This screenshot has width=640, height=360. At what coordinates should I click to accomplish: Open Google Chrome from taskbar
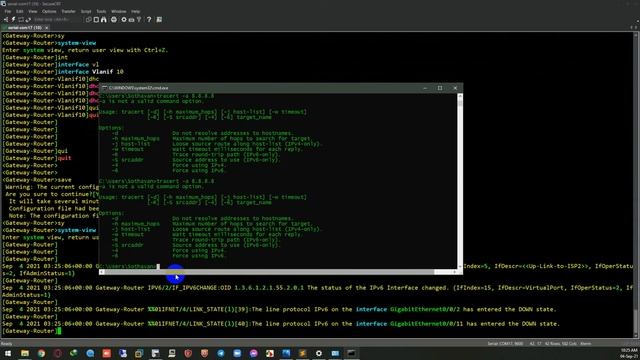(x=41, y=353)
